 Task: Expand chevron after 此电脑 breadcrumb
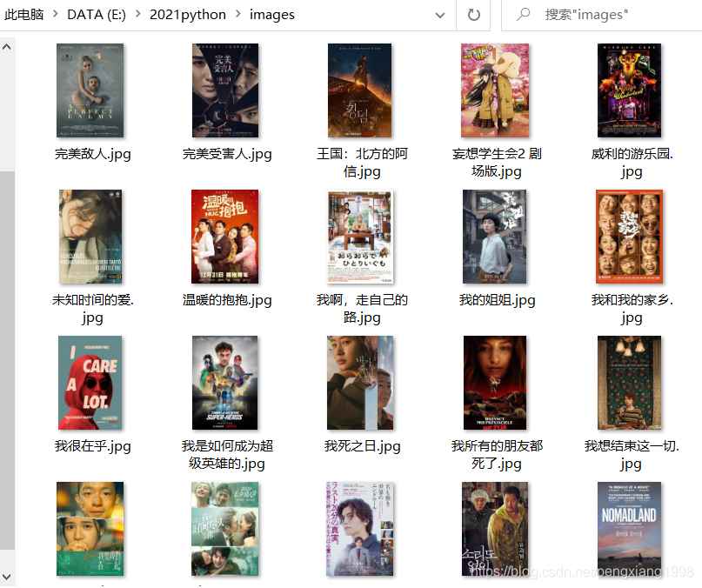pos(56,14)
